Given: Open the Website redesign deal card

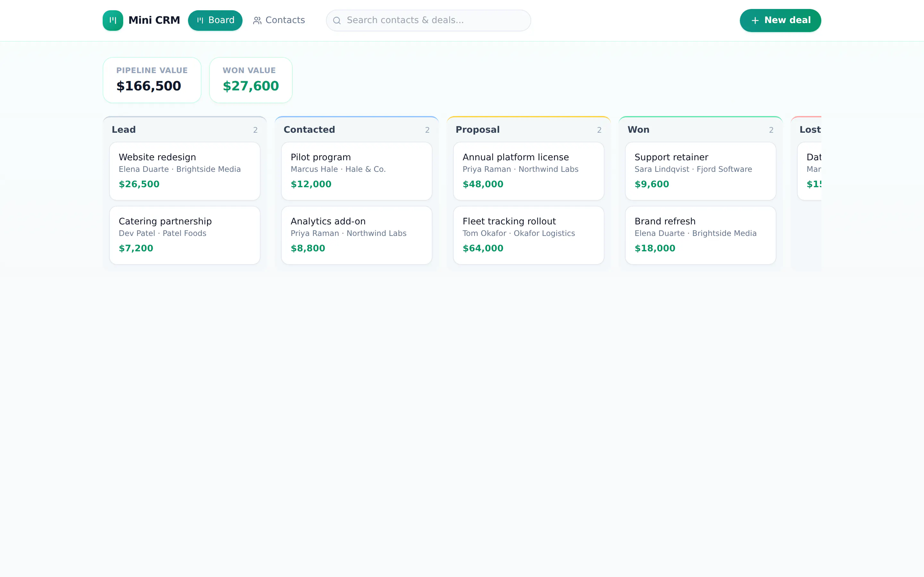Looking at the screenshot, I should click(x=185, y=171).
